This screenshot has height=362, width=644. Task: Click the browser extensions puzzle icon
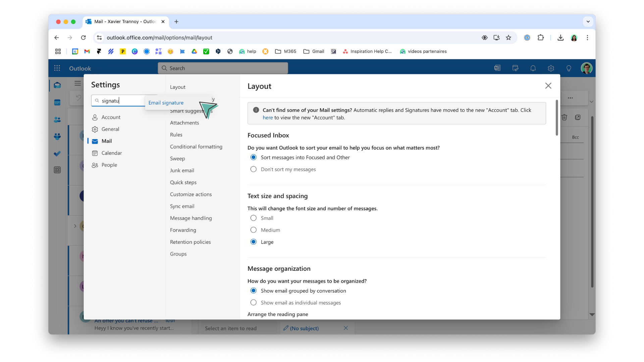click(x=540, y=38)
